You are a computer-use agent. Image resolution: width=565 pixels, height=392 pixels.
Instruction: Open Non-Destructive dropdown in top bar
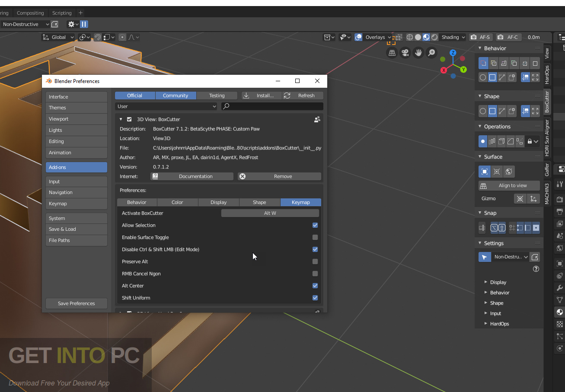25,24
